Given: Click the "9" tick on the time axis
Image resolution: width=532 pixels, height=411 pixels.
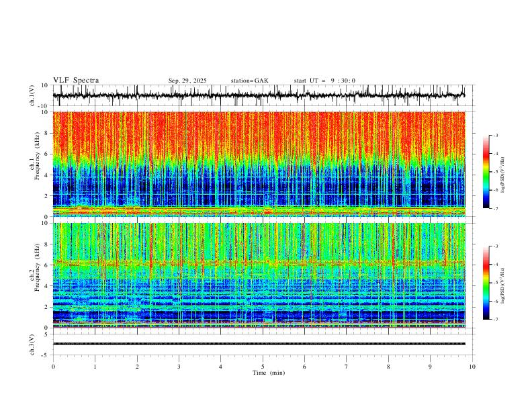Looking at the screenshot, I should coord(430,367).
